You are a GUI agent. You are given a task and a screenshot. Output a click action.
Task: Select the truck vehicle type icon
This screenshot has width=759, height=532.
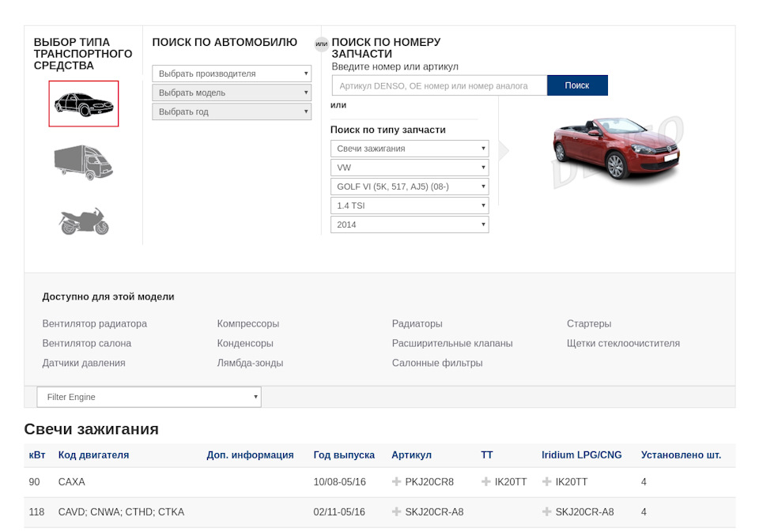[x=83, y=163]
